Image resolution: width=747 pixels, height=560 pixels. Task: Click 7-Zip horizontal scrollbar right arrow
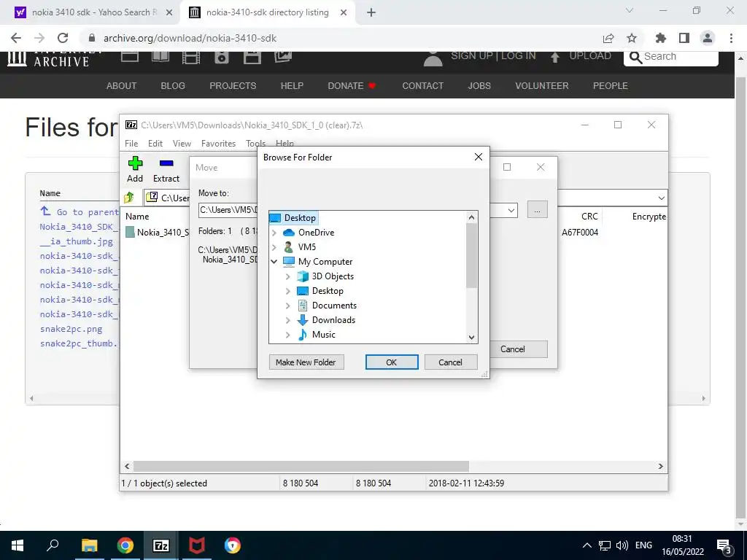click(x=661, y=466)
